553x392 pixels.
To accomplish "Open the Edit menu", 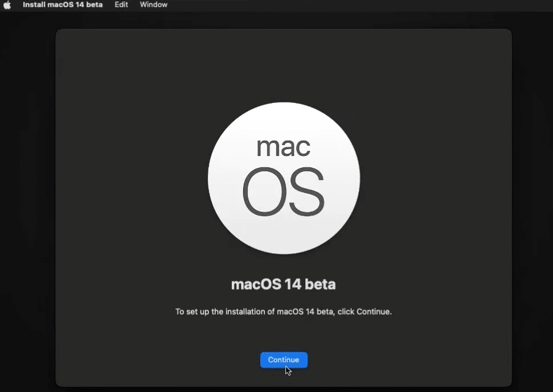I will coord(121,5).
